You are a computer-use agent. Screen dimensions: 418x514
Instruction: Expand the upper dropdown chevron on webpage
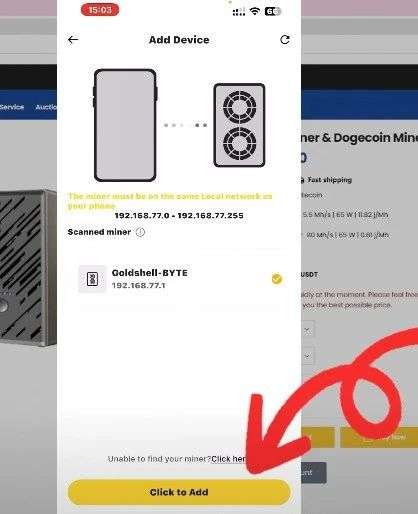click(x=307, y=330)
